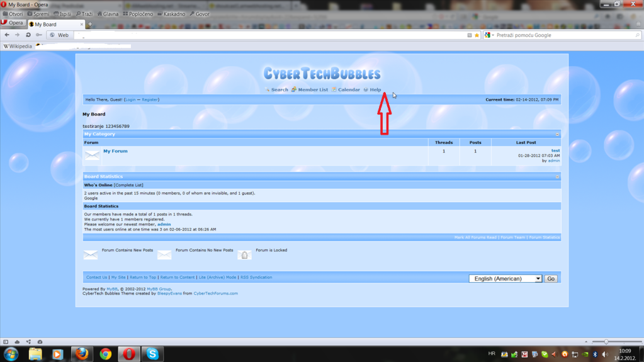Viewport: 644px width, 362px height.
Task: Collapse the My Category section
Action: (557, 134)
